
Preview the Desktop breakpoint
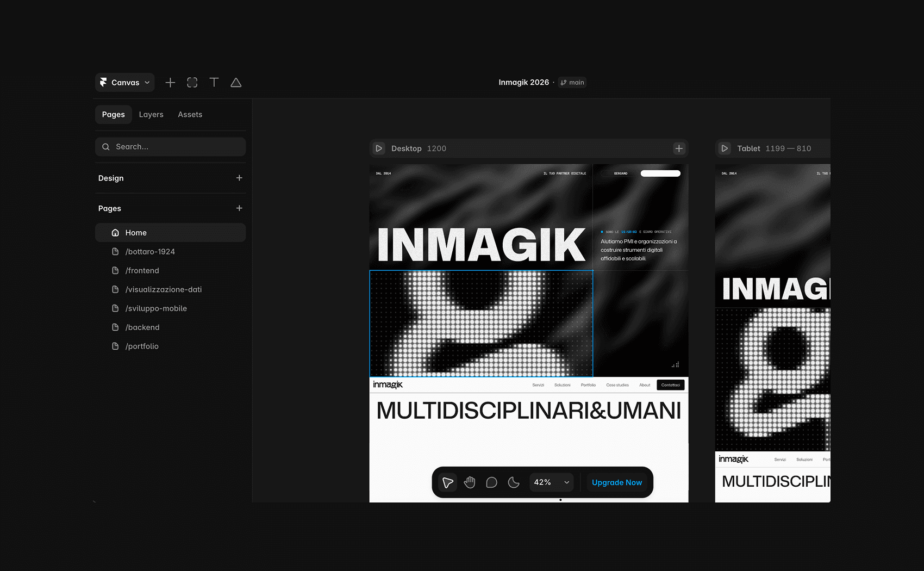379,148
